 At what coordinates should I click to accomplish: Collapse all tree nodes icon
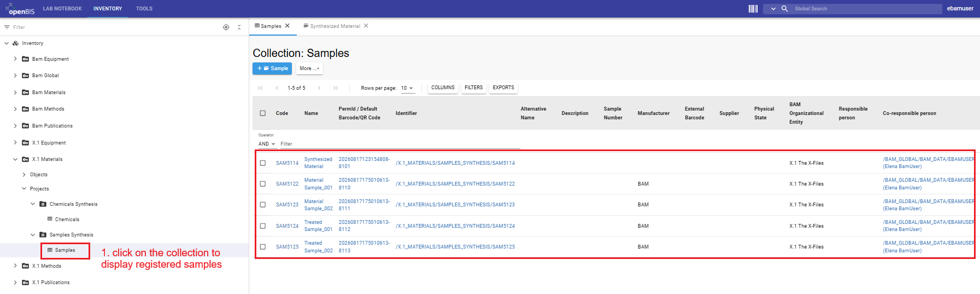(x=239, y=27)
